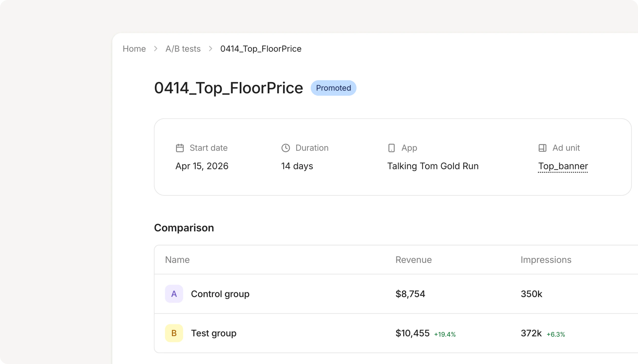Select the Test group row name
This screenshot has width=638, height=364.
pos(214,333)
